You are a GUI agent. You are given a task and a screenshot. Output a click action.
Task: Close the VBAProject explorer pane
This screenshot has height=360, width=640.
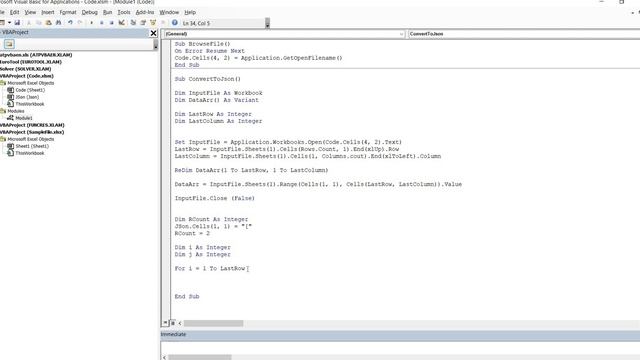pos(153,33)
